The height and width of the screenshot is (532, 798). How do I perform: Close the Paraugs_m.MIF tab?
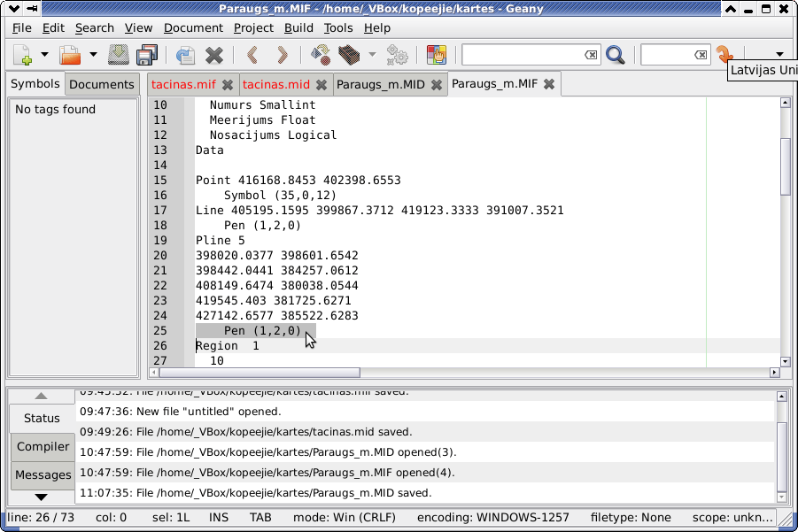coord(548,84)
